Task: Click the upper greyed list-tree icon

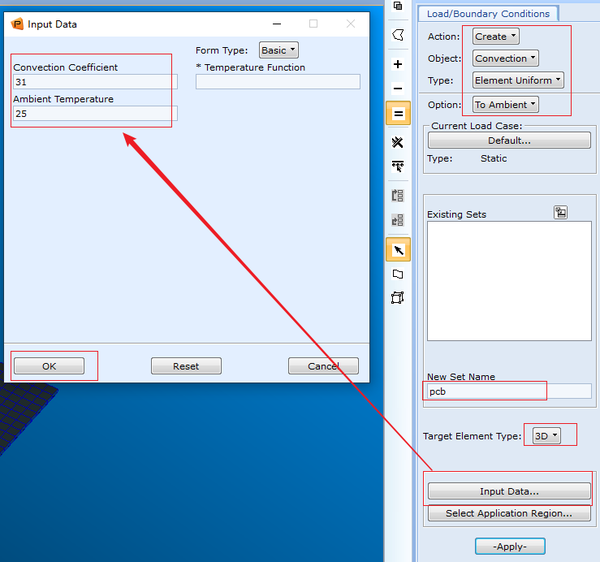Action: [398, 195]
